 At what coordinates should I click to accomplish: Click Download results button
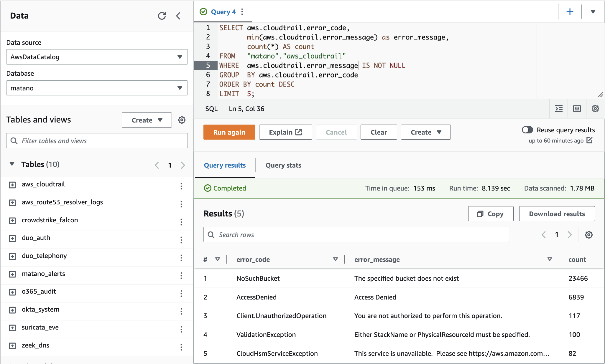coord(557,214)
